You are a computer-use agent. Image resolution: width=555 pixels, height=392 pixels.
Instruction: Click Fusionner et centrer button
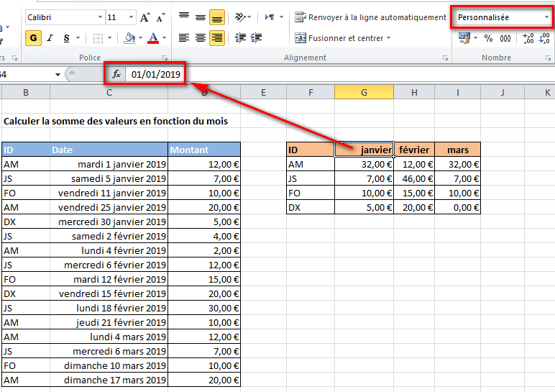pyautogui.click(x=339, y=38)
